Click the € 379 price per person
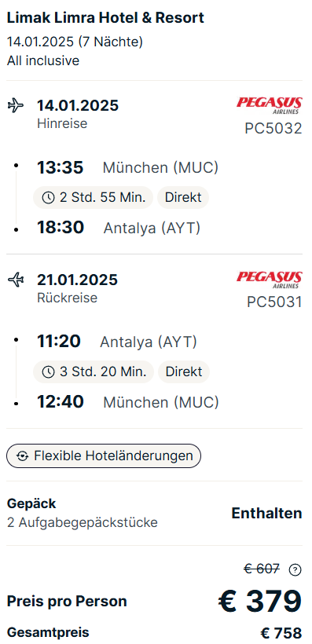Screen dimensions: 312x644 pos(260,602)
